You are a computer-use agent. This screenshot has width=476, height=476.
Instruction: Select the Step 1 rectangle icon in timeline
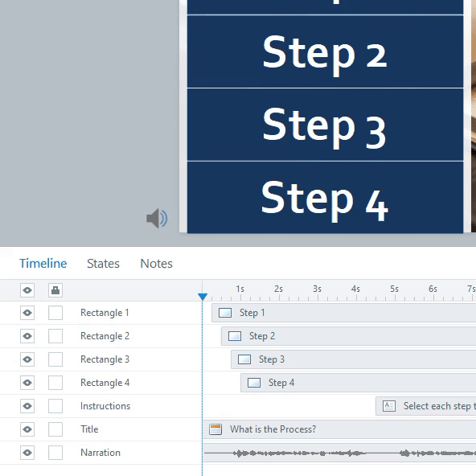(225, 313)
